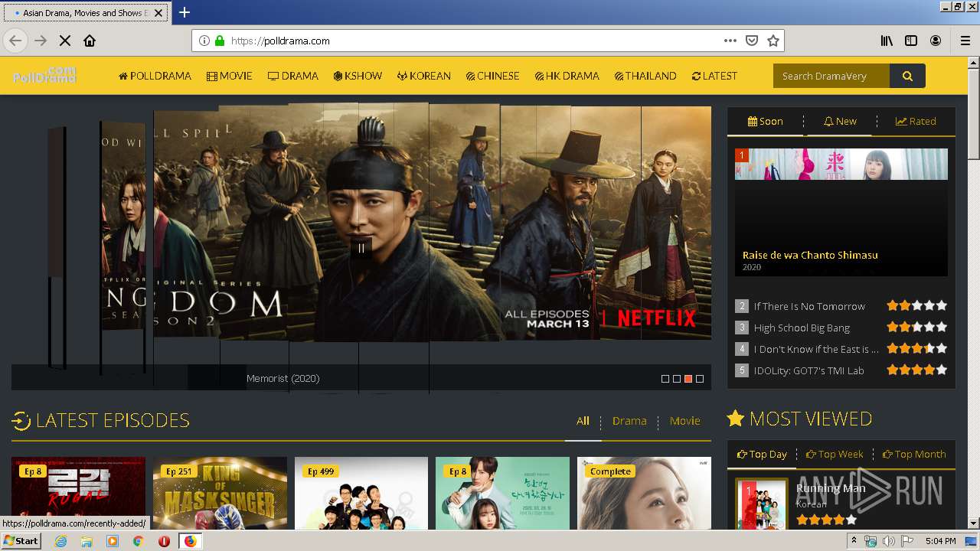Open the volume speaker tray icon

[888, 541]
